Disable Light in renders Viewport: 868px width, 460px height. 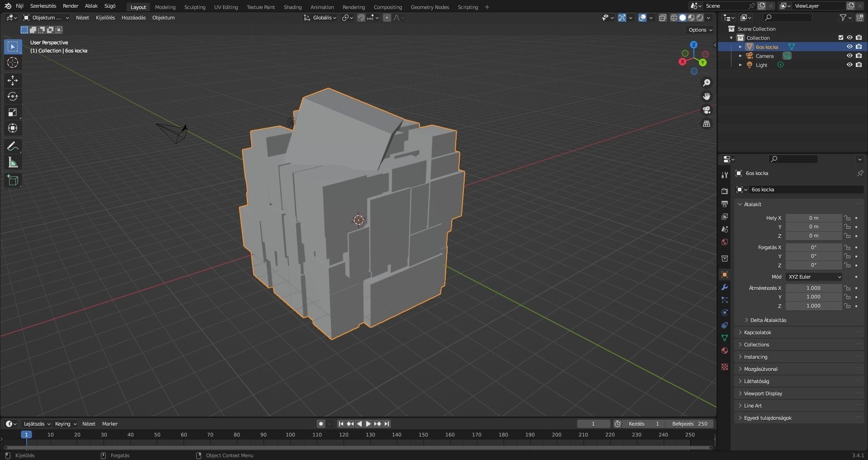click(859, 65)
